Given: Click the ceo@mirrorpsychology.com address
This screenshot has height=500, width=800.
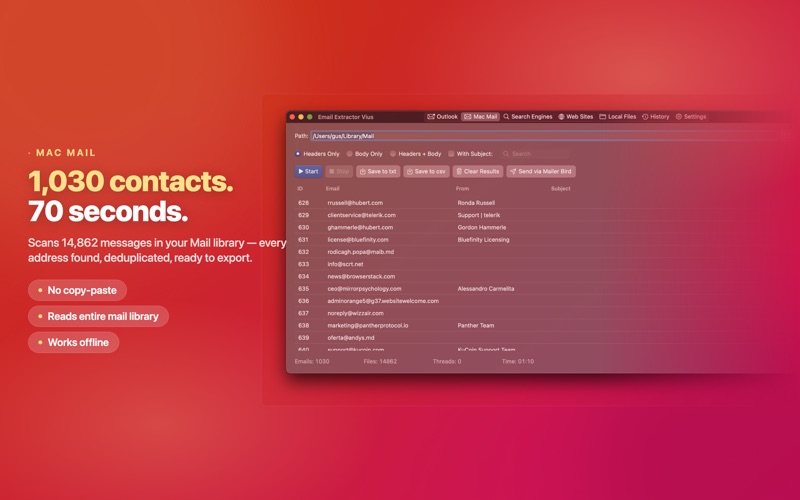Looking at the screenshot, I should click(x=364, y=289).
